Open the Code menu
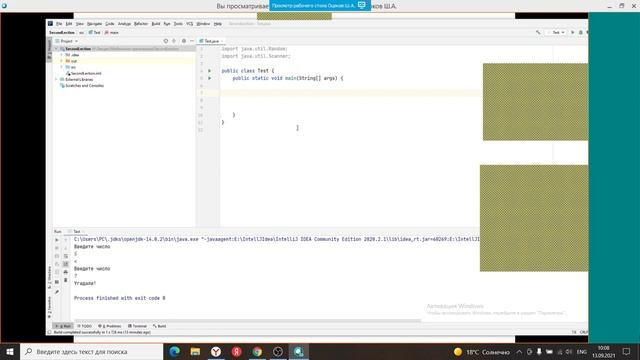This screenshot has height=360, width=640. pos(110,24)
